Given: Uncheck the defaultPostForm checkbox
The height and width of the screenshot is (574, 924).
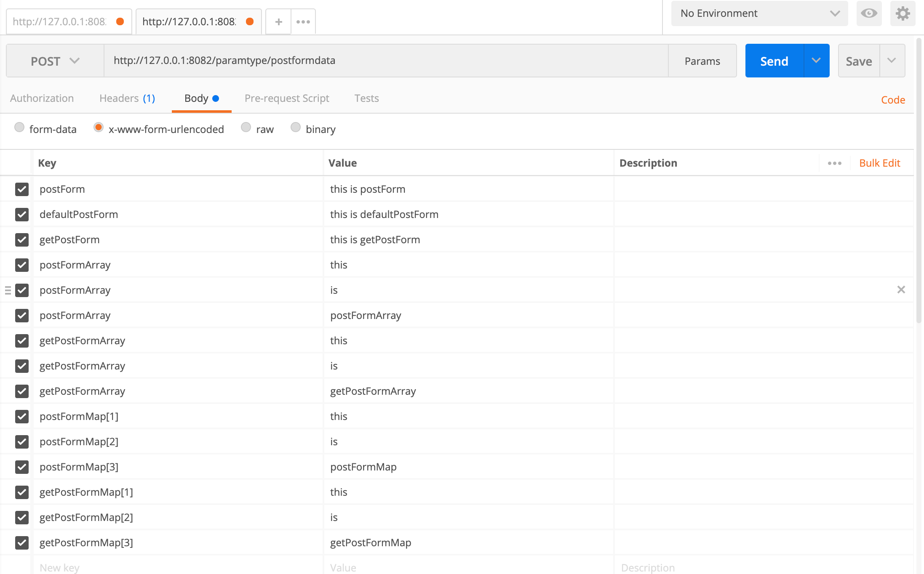Looking at the screenshot, I should [22, 215].
